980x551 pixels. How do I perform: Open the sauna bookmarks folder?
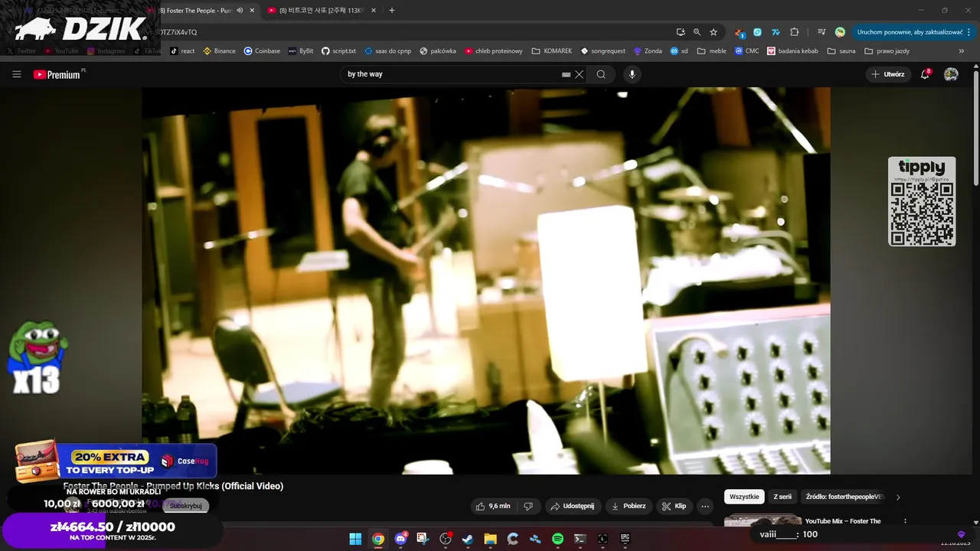coord(841,51)
